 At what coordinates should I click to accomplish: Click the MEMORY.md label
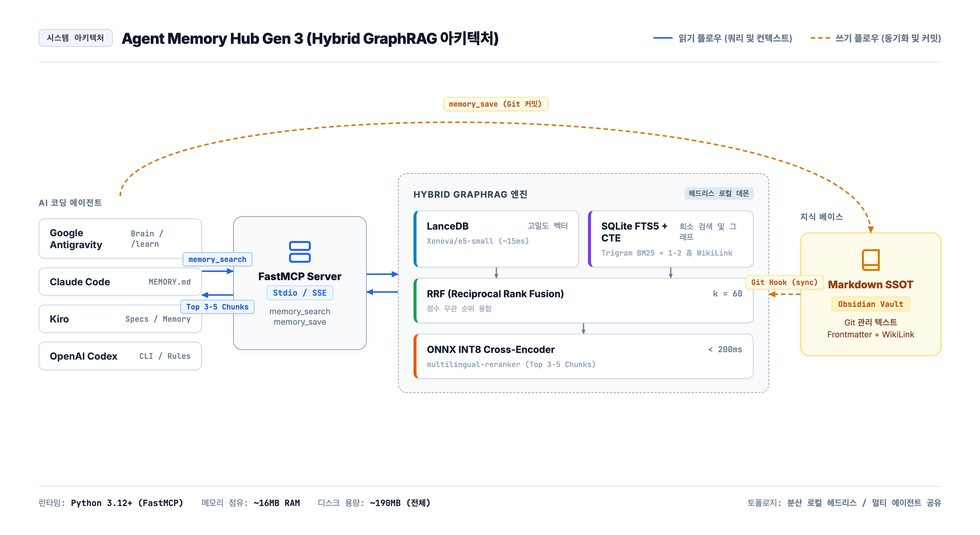tap(169, 282)
